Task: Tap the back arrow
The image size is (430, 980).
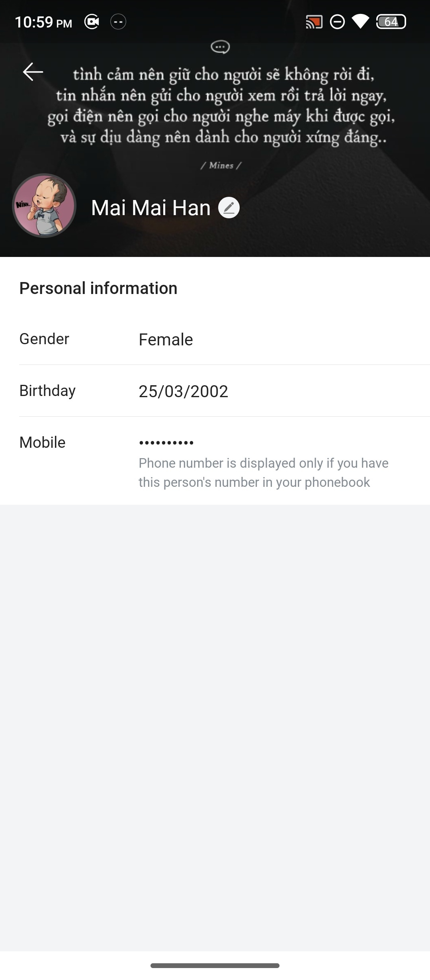Action: point(33,72)
